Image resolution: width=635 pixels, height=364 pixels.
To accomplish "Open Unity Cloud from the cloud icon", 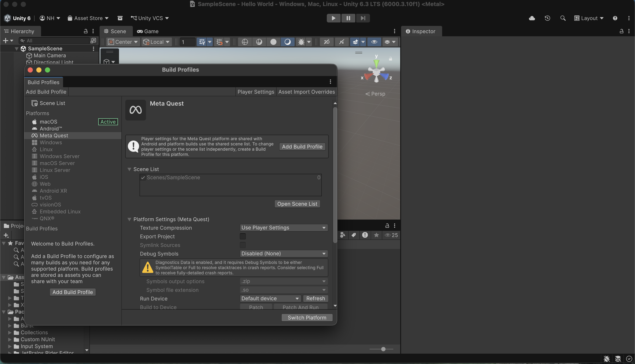I will pyautogui.click(x=532, y=18).
